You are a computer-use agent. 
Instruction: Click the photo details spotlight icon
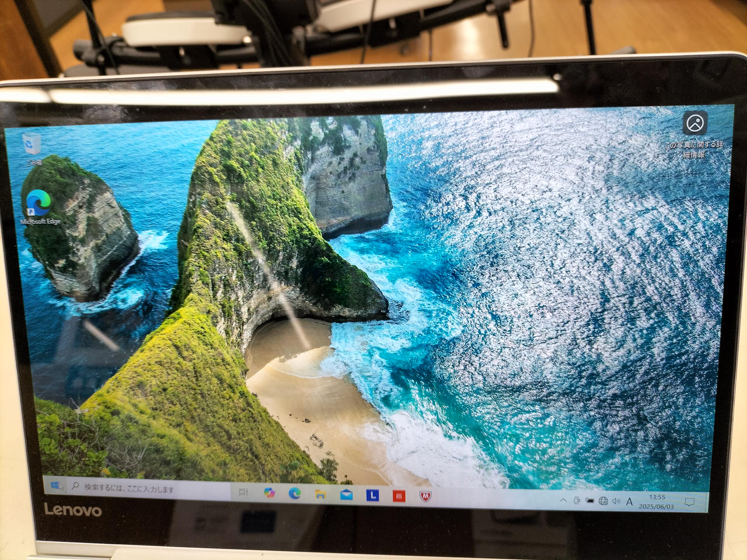coord(695,124)
